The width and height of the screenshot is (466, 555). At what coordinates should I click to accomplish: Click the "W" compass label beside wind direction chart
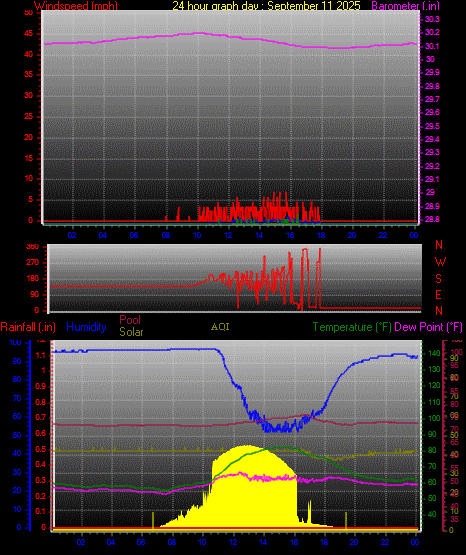(440, 262)
